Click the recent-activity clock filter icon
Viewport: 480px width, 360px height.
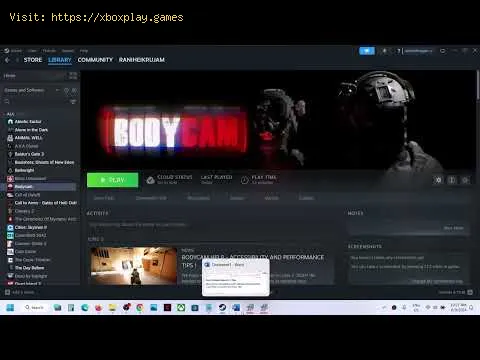[66, 90]
